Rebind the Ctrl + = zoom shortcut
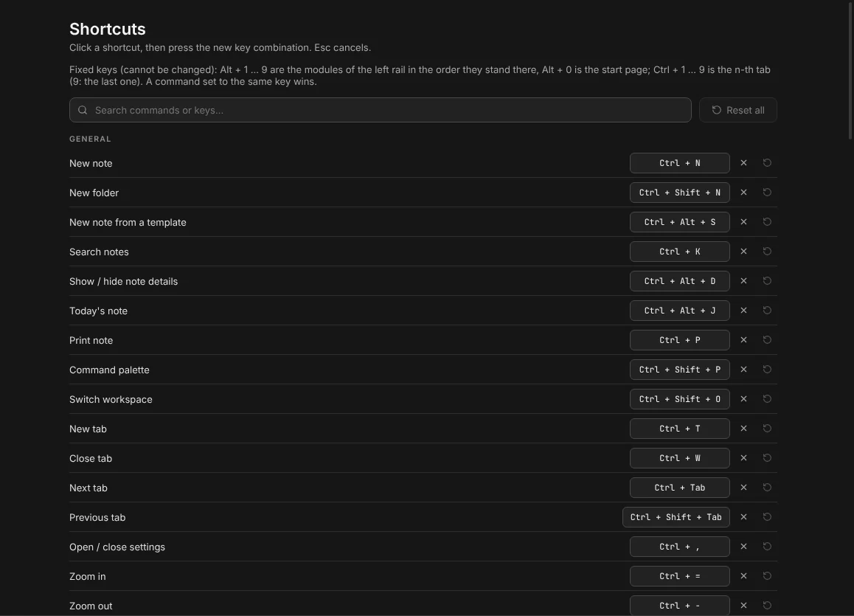The height and width of the screenshot is (616, 854). click(680, 576)
